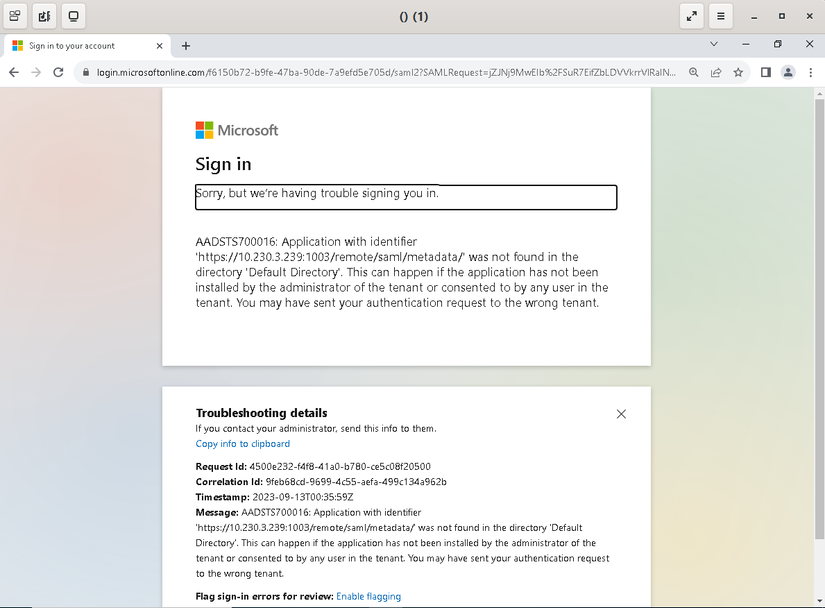
Task: Open the browser profile avatar icon
Action: click(x=788, y=73)
